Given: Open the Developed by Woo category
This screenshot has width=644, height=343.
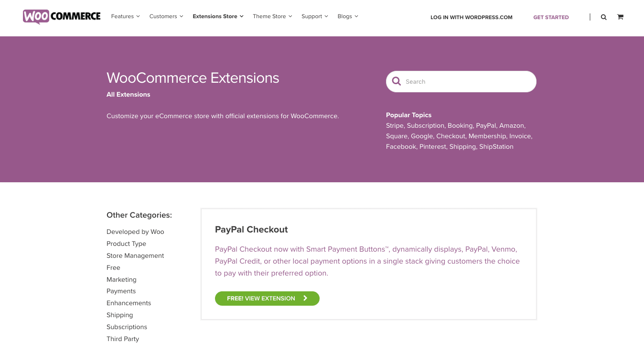Looking at the screenshot, I should [x=135, y=232].
